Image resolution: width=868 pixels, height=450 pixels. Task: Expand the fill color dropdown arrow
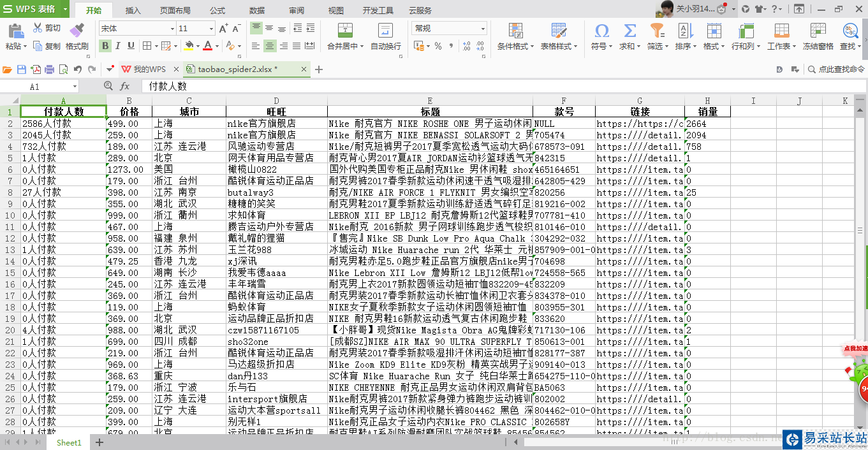(x=197, y=46)
